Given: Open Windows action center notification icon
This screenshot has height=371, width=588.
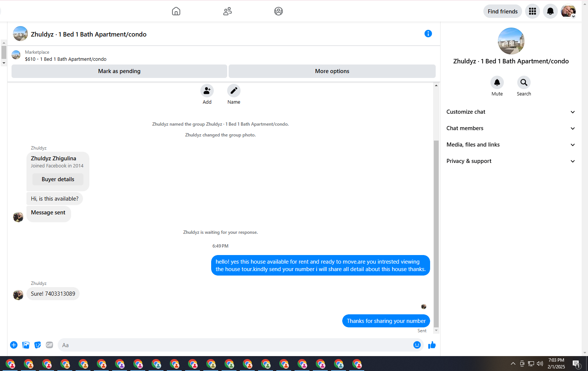Looking at the screenshot, I should [x=576, y=364].
